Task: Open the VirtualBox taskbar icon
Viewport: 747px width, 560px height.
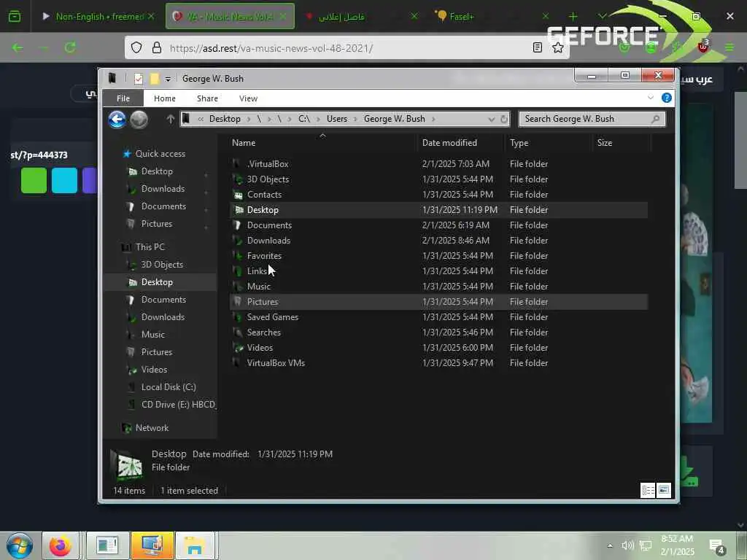Action: (152, 545)
